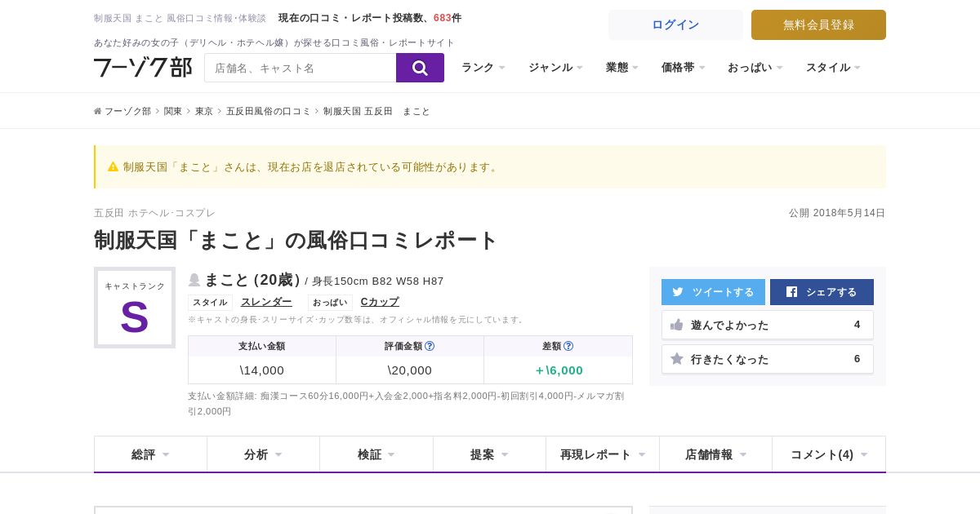
Task: Vote 行きたくなった
Action: pos(768,359)
